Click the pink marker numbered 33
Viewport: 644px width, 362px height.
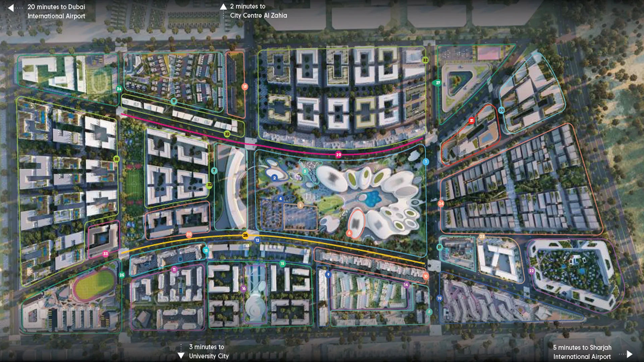105,254
